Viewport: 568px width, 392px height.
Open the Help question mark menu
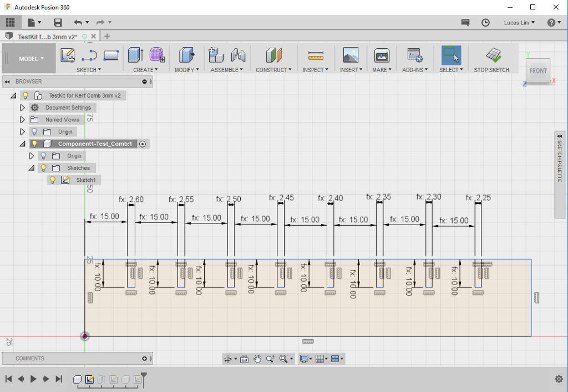pos(554,22)
